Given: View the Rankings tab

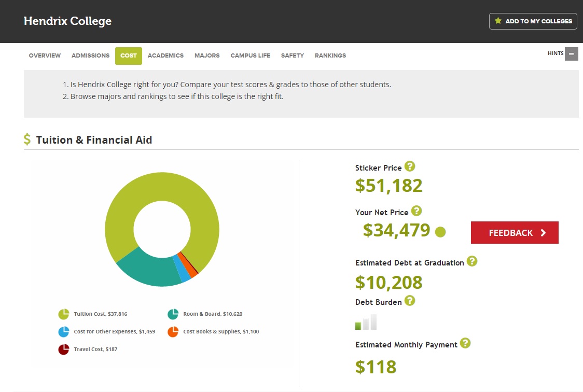Looking at the screenshot, I should pyautogui.click(x=330, y=55).
